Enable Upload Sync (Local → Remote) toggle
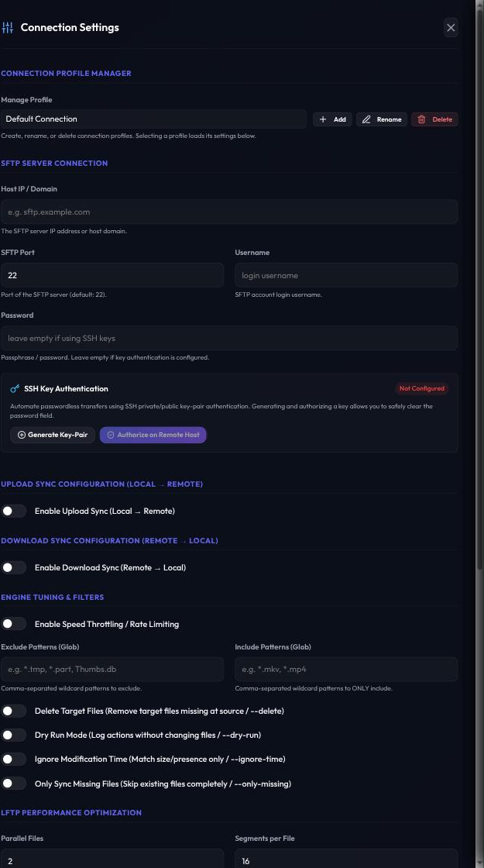The width and height of the screenshot is (484, 868). click(13, 511)
